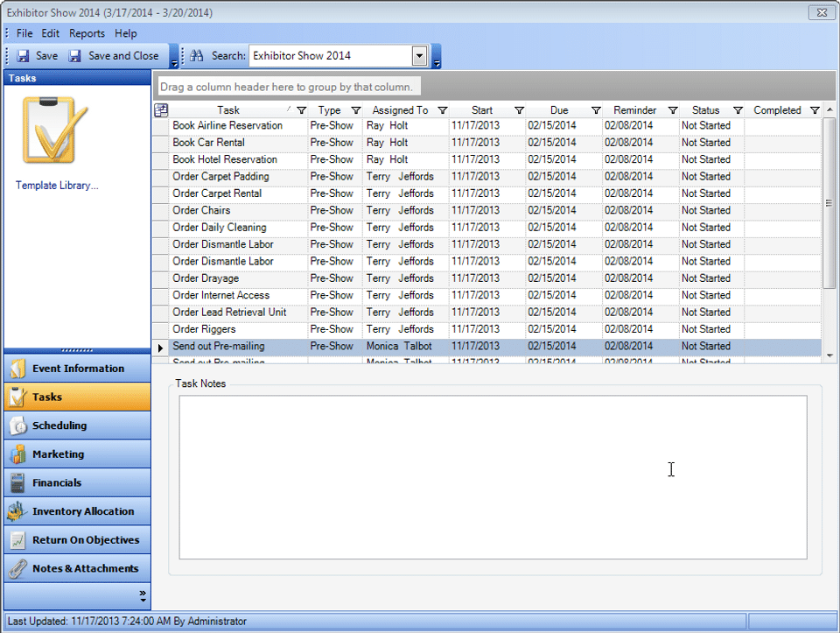Select the Book Car Rental task
The image size is (840, 633).
click(486, 143)
